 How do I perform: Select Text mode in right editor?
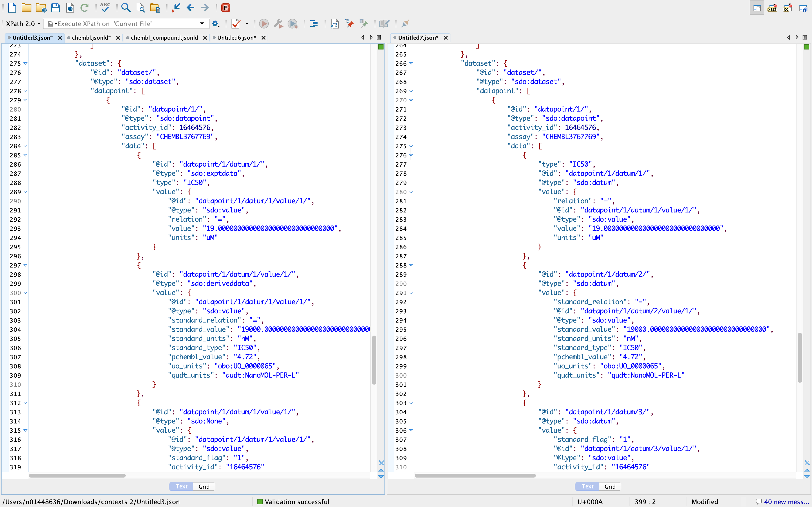[587, 486]
